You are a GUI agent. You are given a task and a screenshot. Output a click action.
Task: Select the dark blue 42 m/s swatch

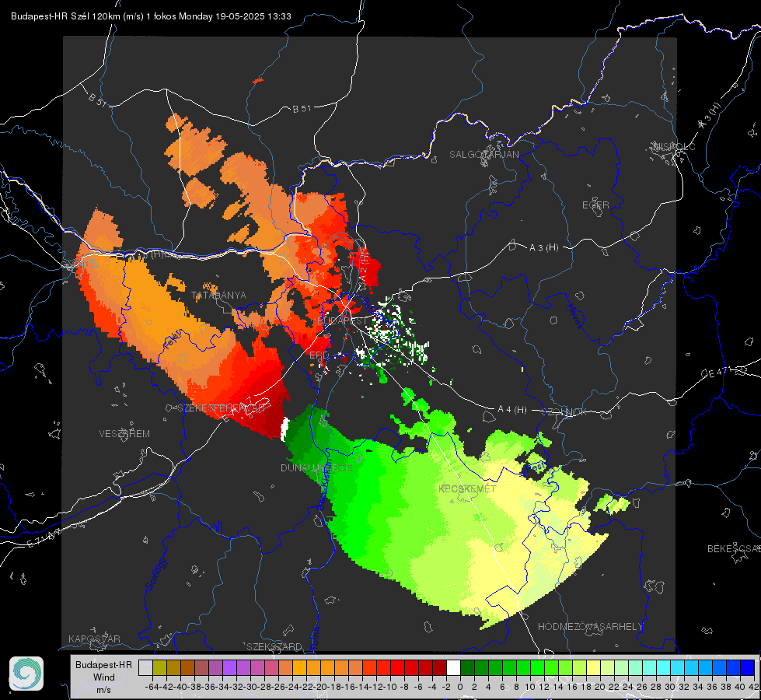pos(748,667)
